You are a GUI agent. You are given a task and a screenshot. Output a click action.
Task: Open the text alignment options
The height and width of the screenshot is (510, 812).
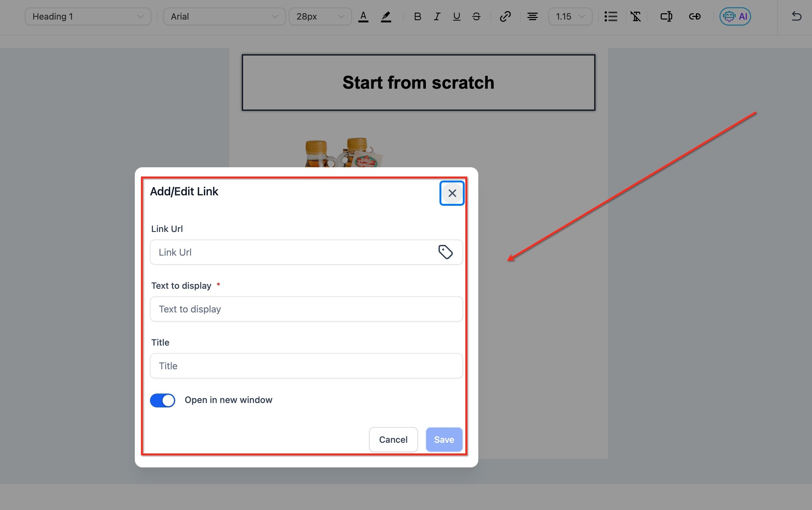tap(532, 16)
